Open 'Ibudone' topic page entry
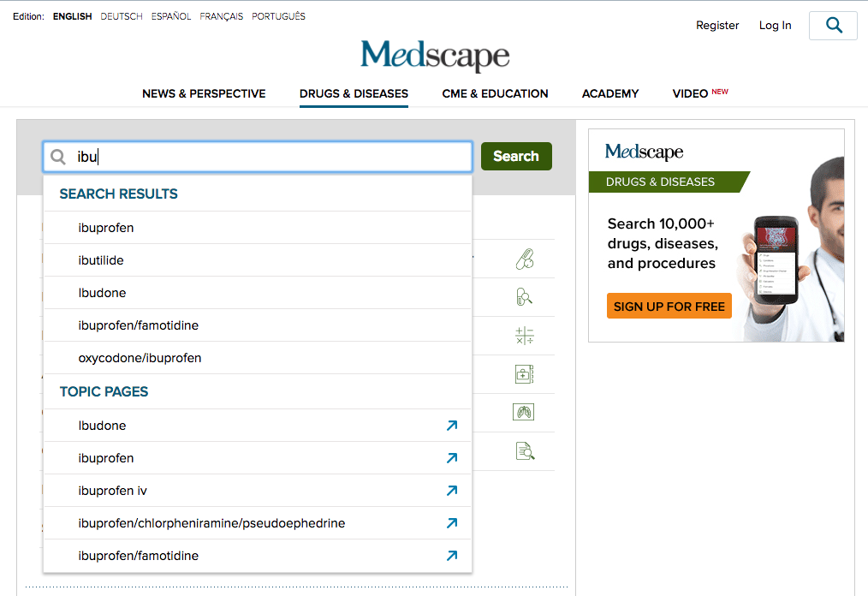868x596 pixels. (258, 426)
